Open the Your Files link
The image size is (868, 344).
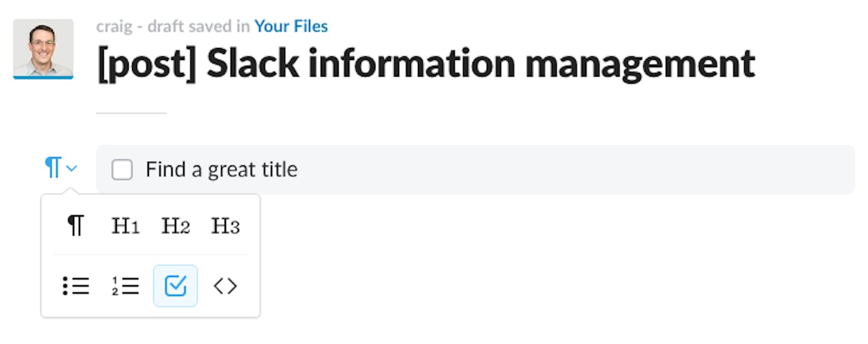pyautogui.click(x=291, y=27)
